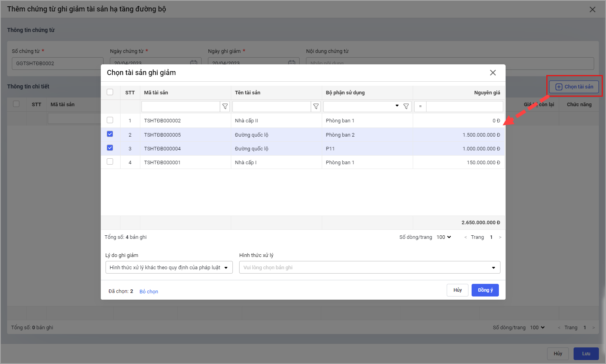The image size is (606, 364).
Task: Sort by the Nguyên giá column header
Action: [487, 93]
